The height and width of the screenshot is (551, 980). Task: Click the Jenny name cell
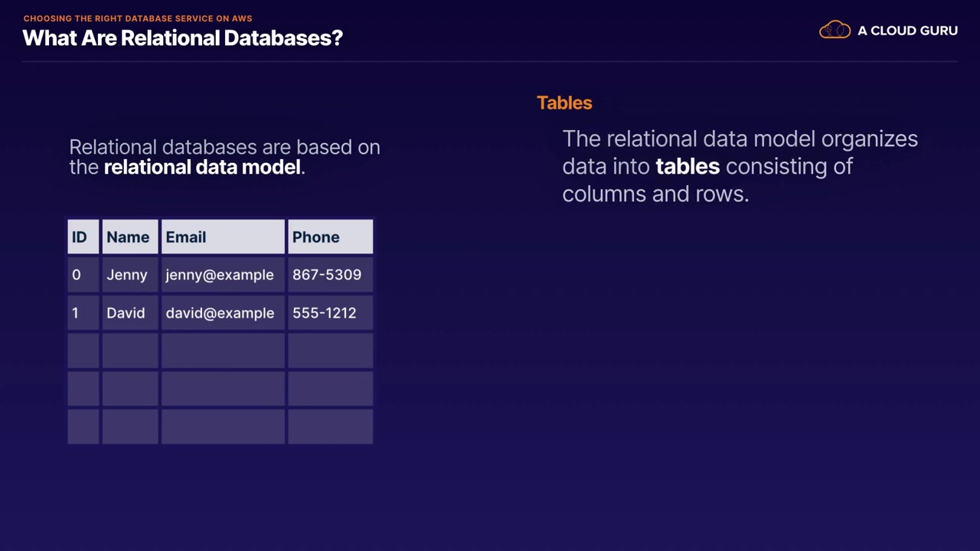click(127, 275)
